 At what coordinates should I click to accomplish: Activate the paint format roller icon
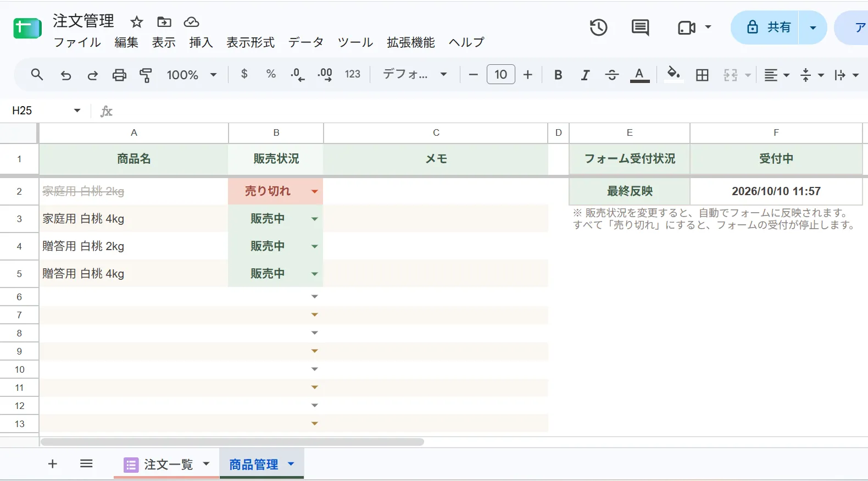(x=146, y=75)
